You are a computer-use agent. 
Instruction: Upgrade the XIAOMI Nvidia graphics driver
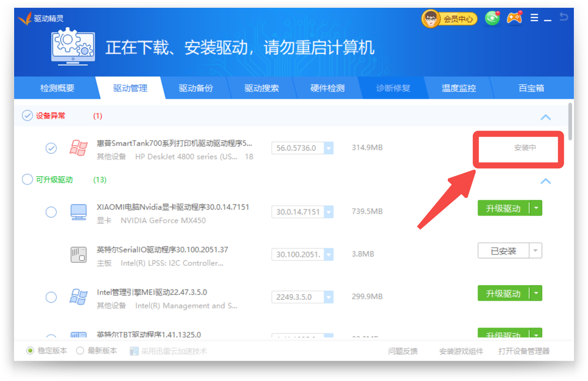point(503,208)
